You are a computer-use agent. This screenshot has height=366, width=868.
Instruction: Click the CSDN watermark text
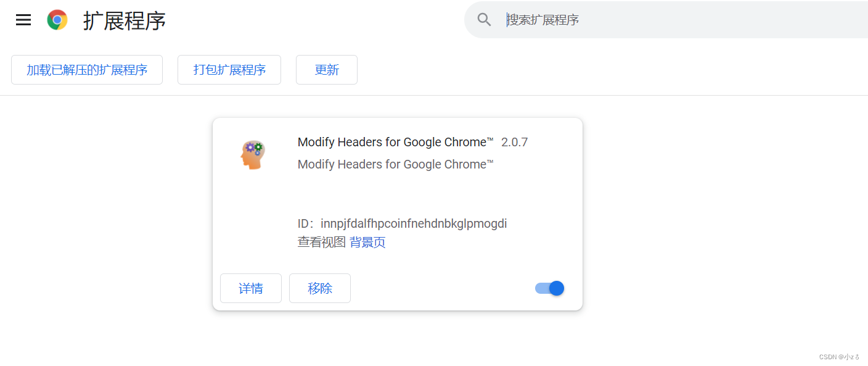tap(839, 357)
